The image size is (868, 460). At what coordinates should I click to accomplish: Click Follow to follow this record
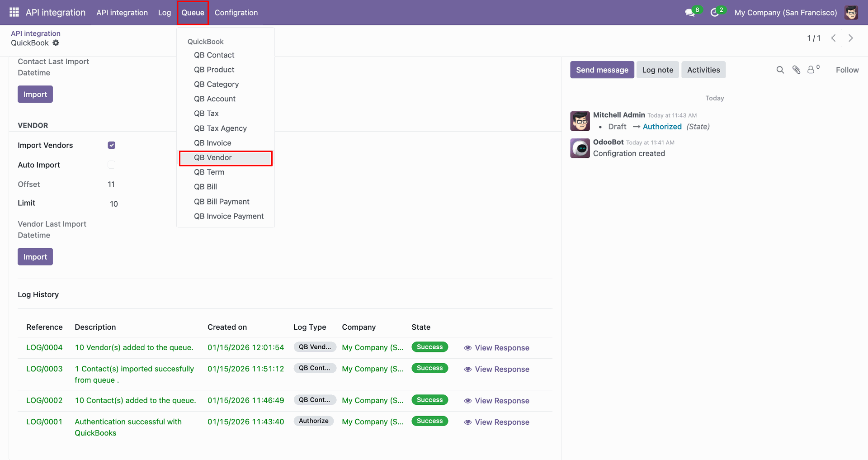(847, 70)
